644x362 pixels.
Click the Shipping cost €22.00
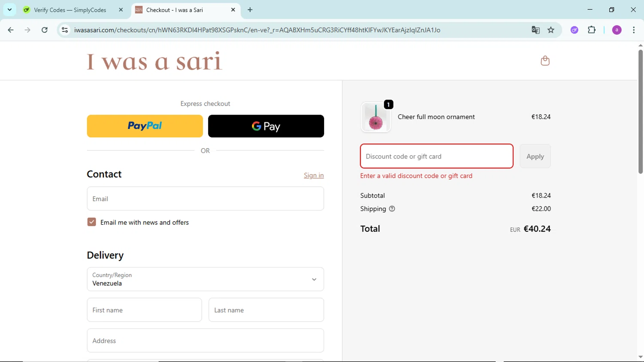[541, 209]
